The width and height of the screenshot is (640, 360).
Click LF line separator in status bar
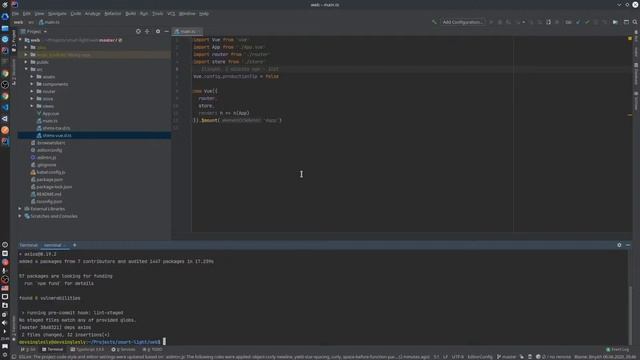click(445, 357)
